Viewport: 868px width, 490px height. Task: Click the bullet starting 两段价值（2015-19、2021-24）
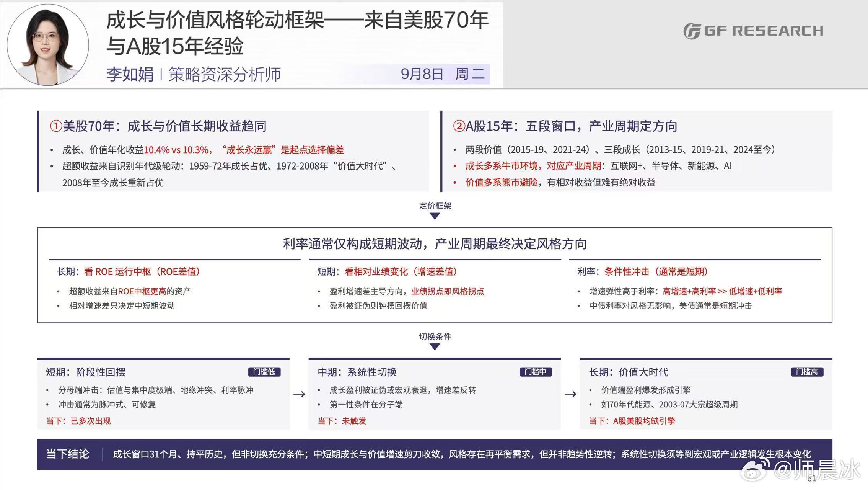pos(620,150)
